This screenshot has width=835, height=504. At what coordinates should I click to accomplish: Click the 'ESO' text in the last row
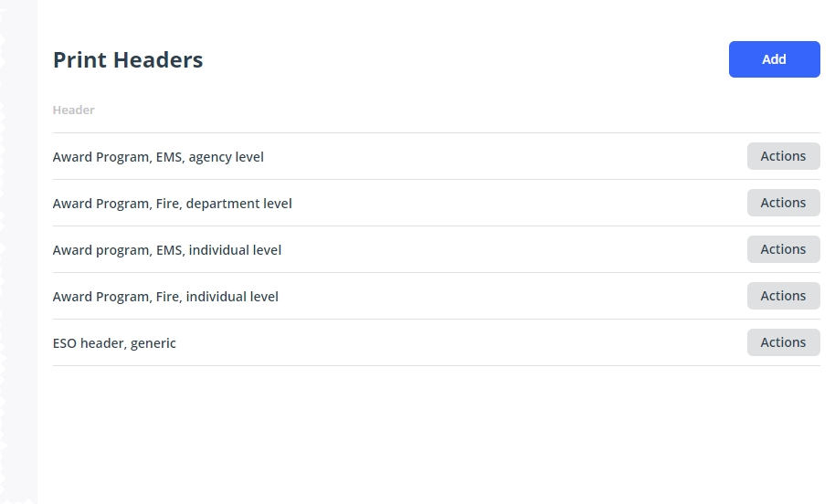(65, 343)
